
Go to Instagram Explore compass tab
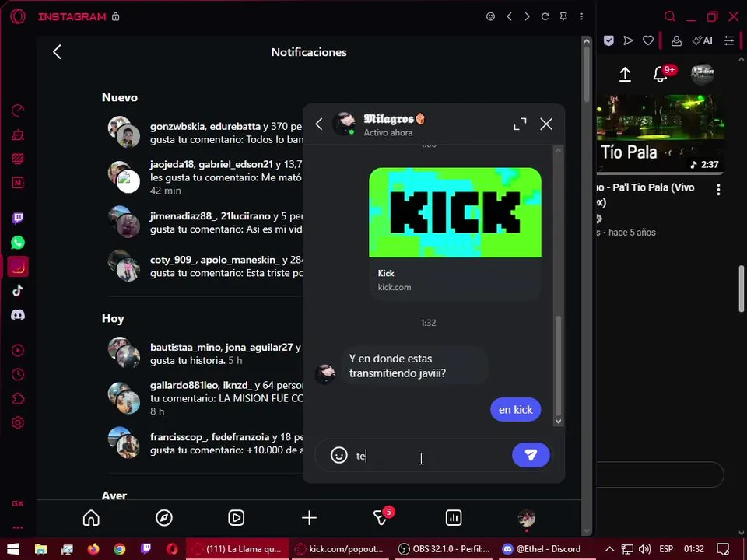coord(164,518)
